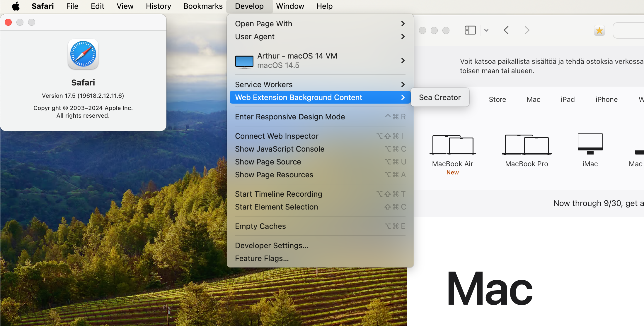
Task: Click the iMac product icon
Action: (590, 144)
